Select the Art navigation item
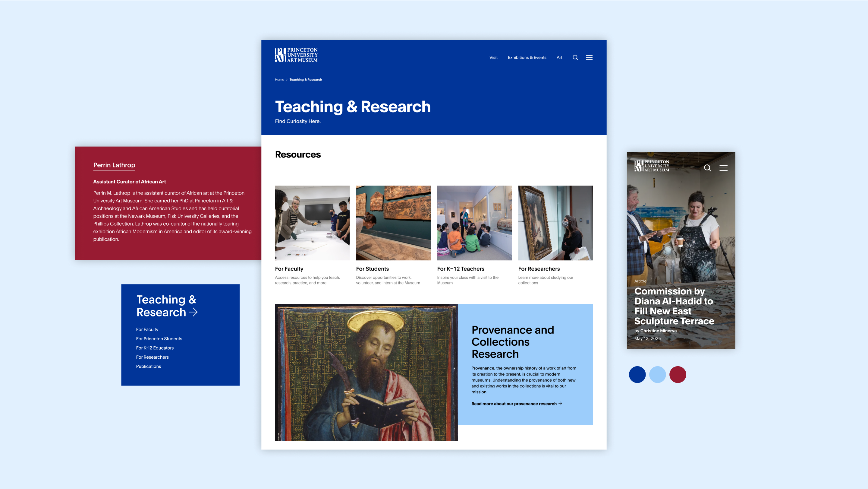This screenshot has width=868, height=489. click(559, 57)
